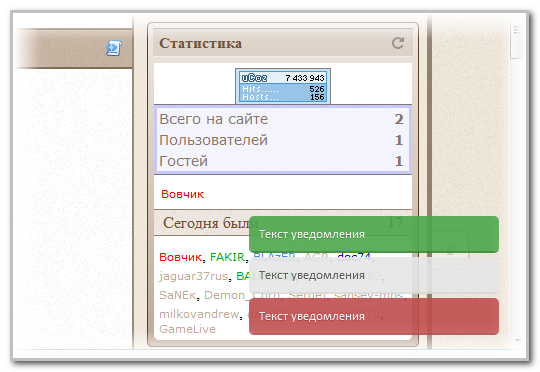Image resolution: width=540 pixels, height=372 pixels.
Task: Select the Сегодня были heading
Action: [210, 223]
